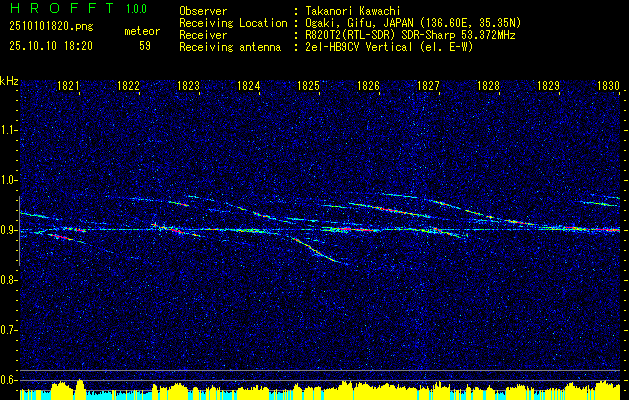Click the gray vertical range bar near 0.9 kHz
The height and width of the screenshot is (400, 629).
(x=19, y=231)
